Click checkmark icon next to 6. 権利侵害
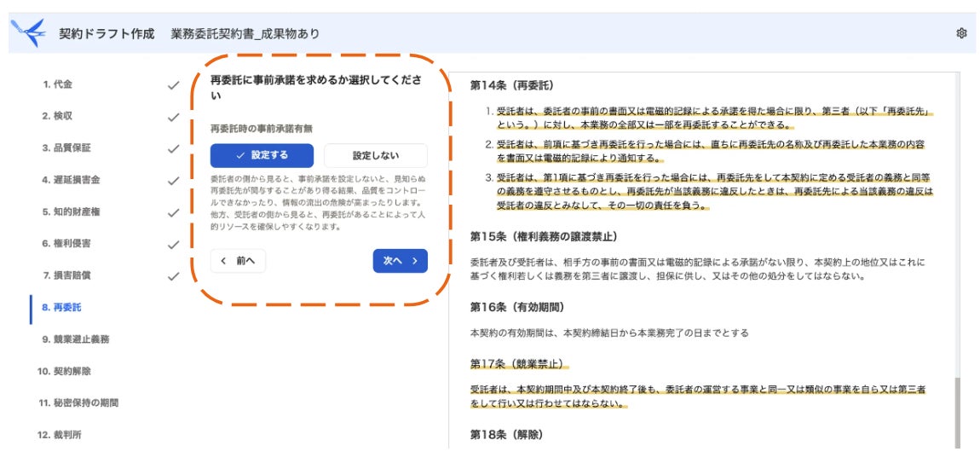980x469 pixels. point(174,244)
